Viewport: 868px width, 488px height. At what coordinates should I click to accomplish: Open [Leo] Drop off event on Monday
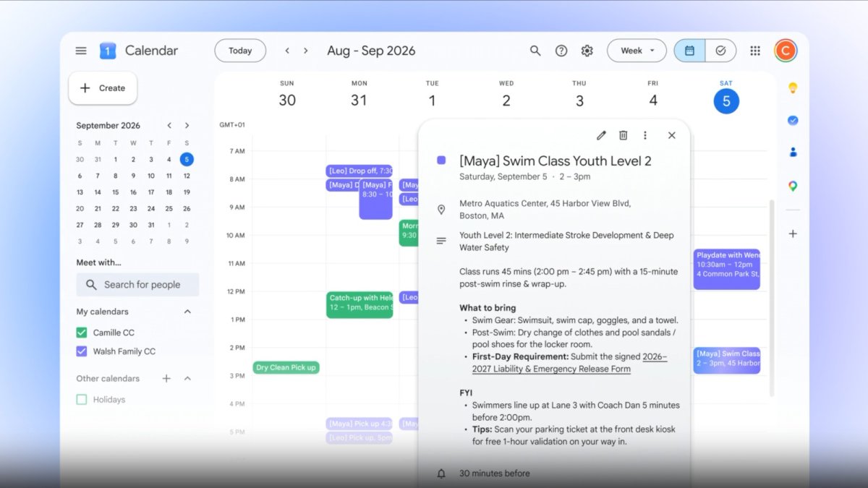[x=359, y=171]
